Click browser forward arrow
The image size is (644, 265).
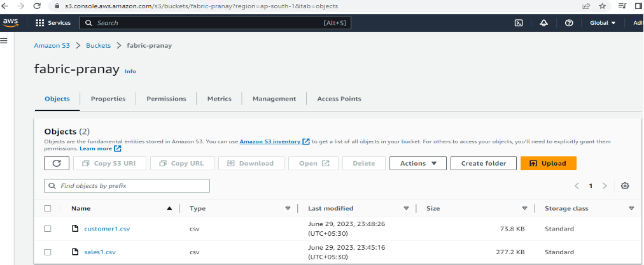(x=21, y=6)
